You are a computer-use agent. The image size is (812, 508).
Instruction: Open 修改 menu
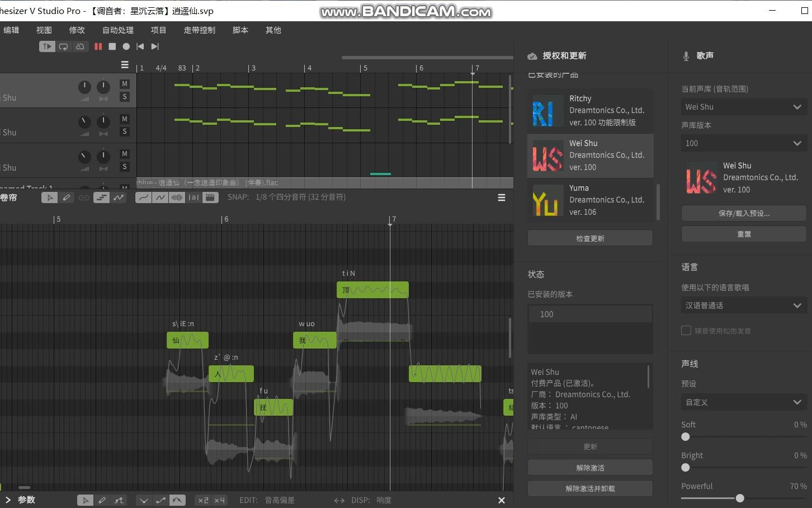click(77, 30)
